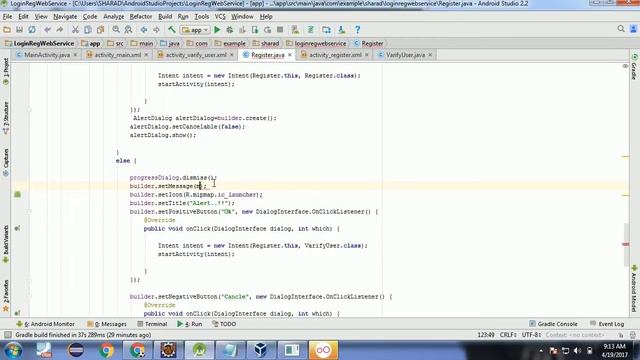Toggle the Android Model side panel
This screenshot has width=640, height=360.
(x=634, y=289)
